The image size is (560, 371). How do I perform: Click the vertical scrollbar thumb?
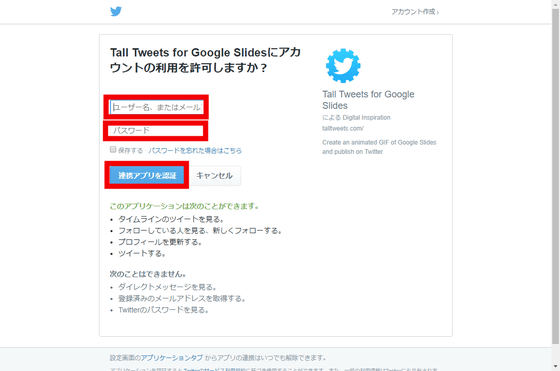pyautogui.click(x=555, y=177)
